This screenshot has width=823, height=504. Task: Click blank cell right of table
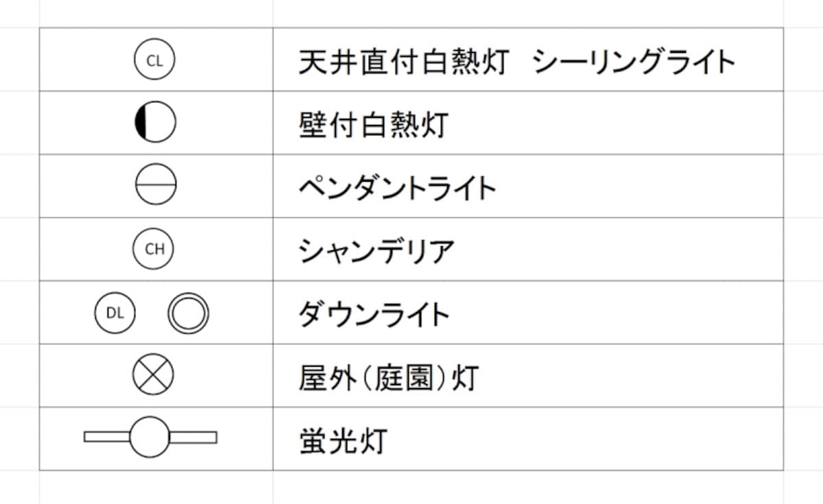click(803, 60)
